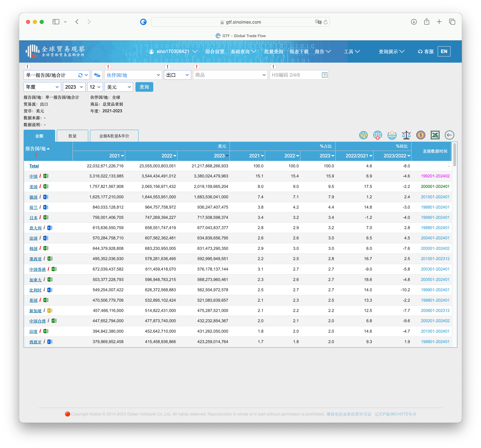Toggle the Safari sidebar icon
Viewport: 481px width, 448px height.
56,22
